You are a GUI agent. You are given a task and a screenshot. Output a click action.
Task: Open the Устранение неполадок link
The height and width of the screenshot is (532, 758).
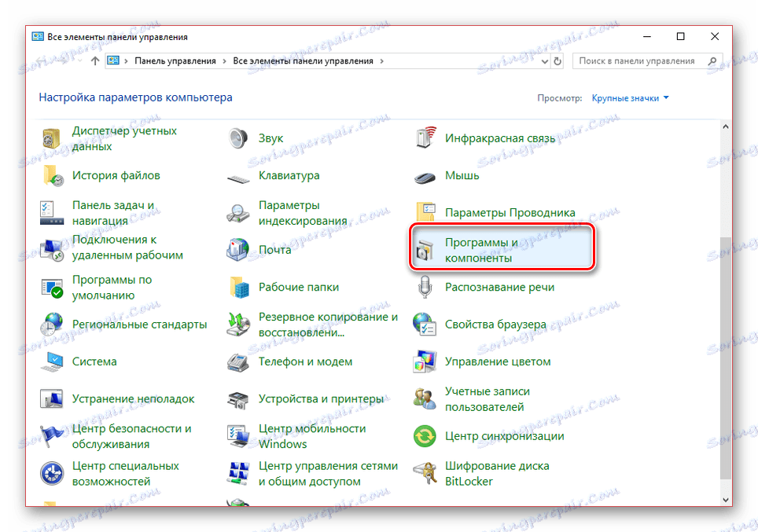134,399
